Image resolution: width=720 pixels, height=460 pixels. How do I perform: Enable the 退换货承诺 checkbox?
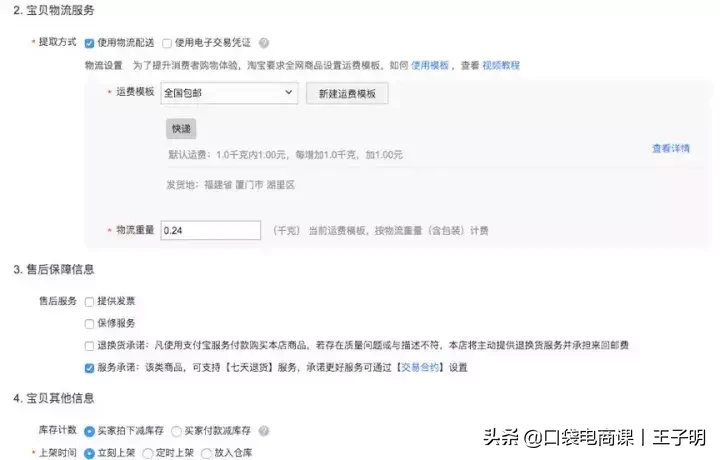tap(90, 346)
